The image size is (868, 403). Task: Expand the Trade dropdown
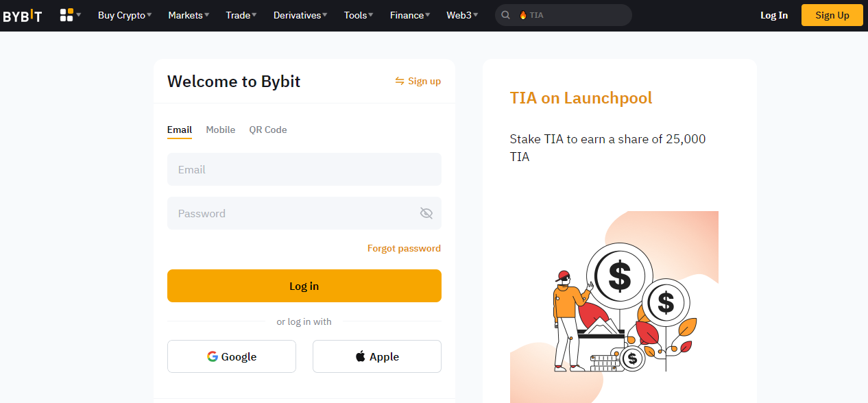click(241, 15)
